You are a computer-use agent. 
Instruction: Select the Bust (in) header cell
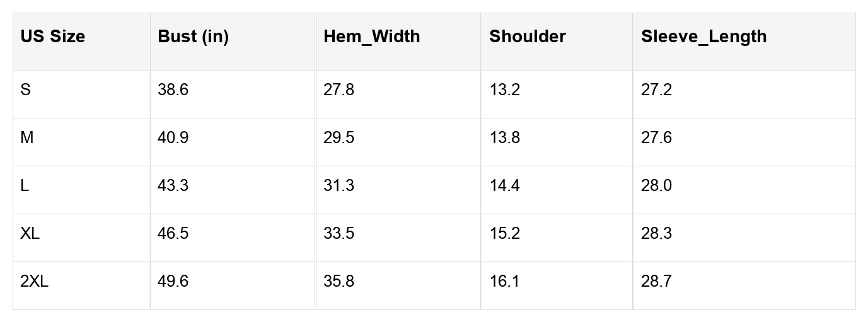pos(193,37)
